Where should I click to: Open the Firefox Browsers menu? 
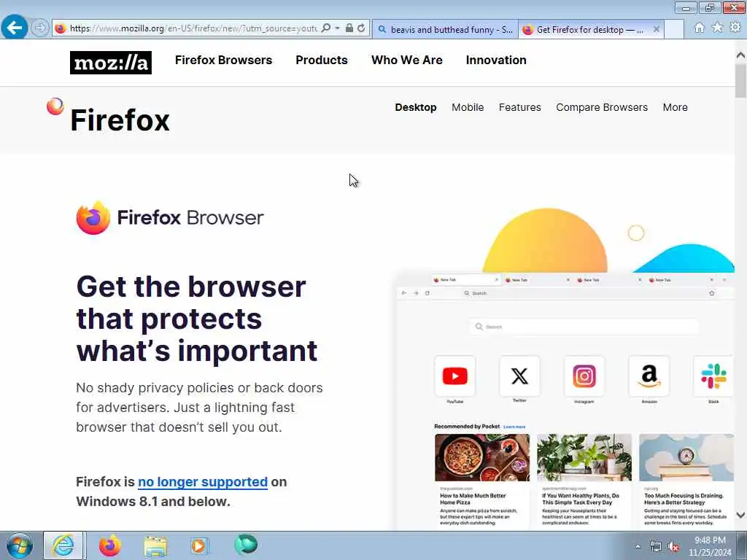click(223, 60)
